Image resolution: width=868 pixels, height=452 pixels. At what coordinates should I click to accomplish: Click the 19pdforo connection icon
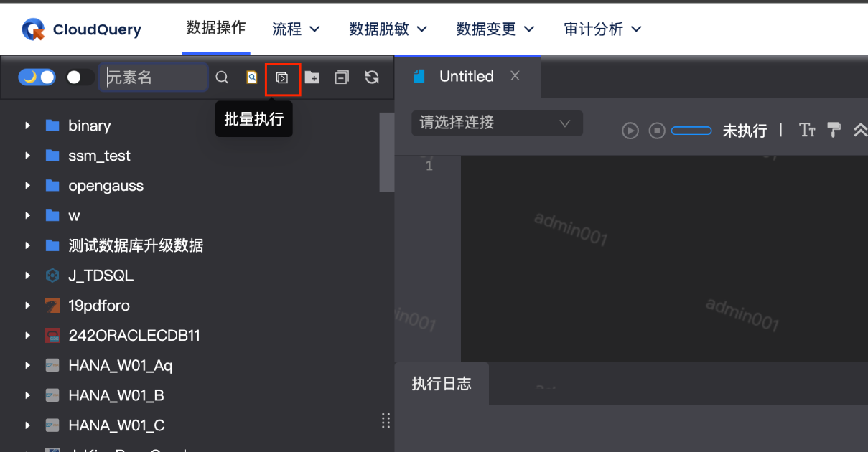pyautogui.click(x=52, y=306)
